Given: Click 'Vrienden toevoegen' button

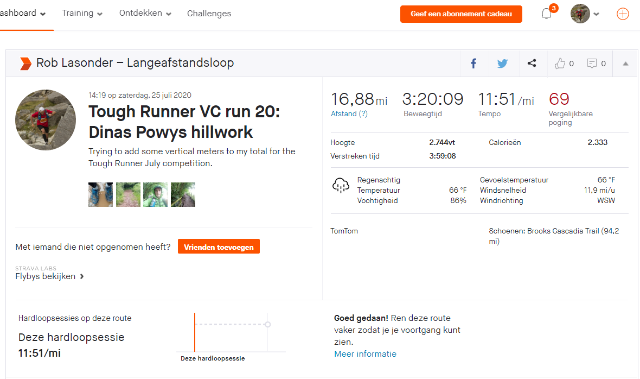Looking at the screenshot, I should point(219,247).
